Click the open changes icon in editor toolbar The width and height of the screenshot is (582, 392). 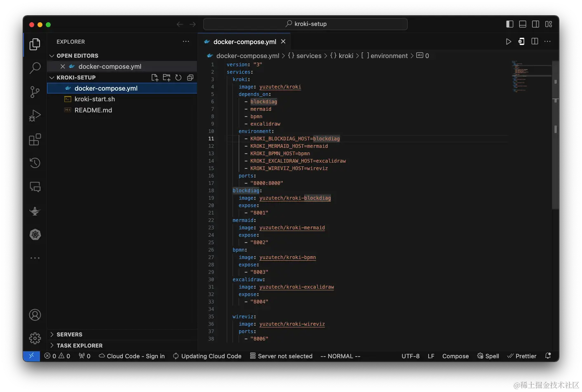[521, 42]
